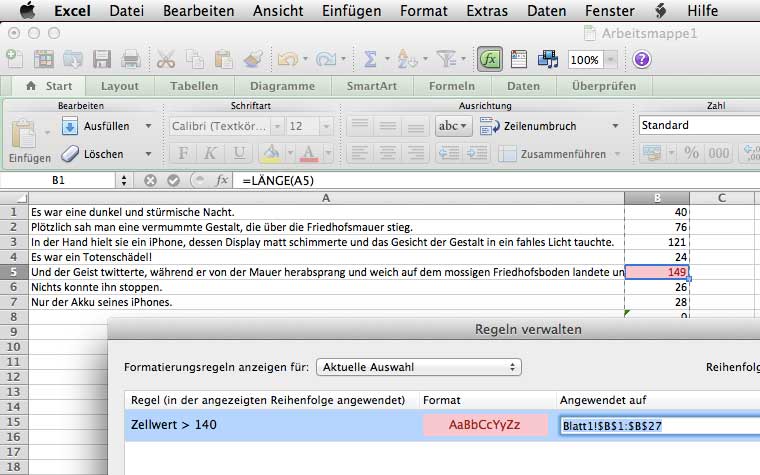This screenshot has height=475, width=760.
Task: Open the Einfügen menu in menu bar
Action: (x=352, y=11)
